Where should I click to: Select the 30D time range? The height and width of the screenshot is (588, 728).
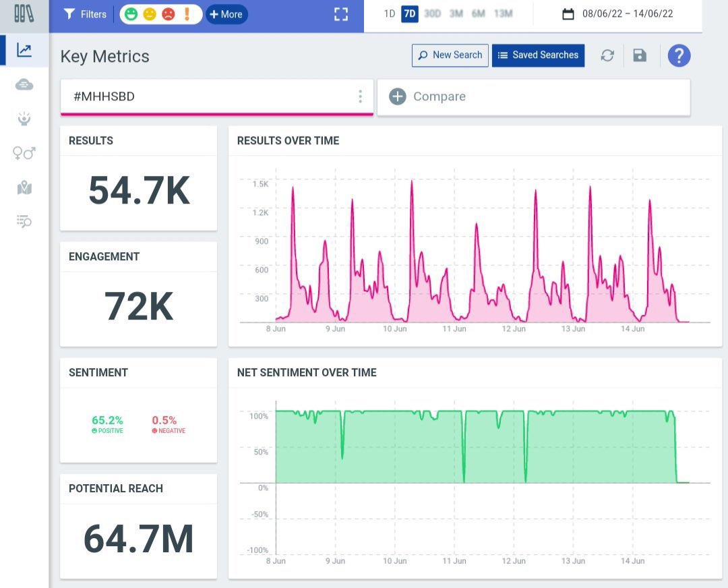(x=432, y=13)
